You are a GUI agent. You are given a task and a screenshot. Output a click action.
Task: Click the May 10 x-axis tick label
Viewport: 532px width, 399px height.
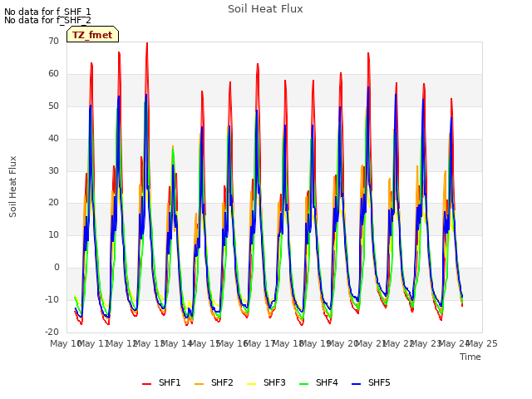coord(66,343)
